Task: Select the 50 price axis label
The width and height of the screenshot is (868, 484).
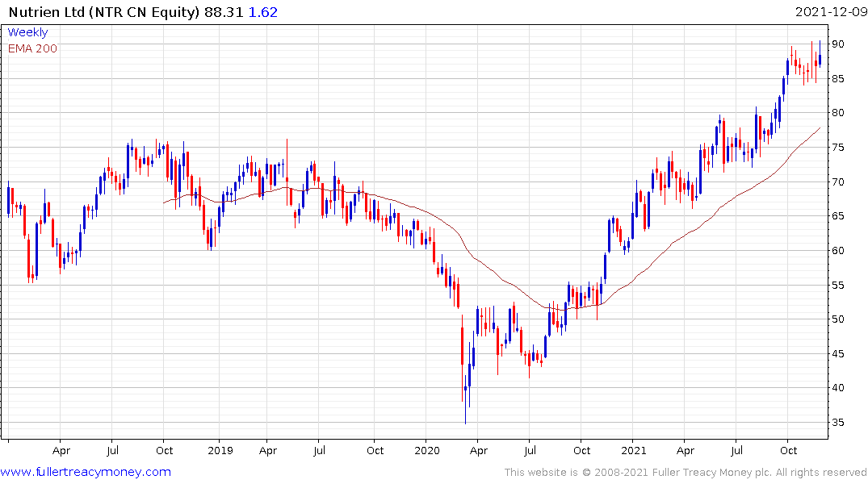Action: (837, 319)
